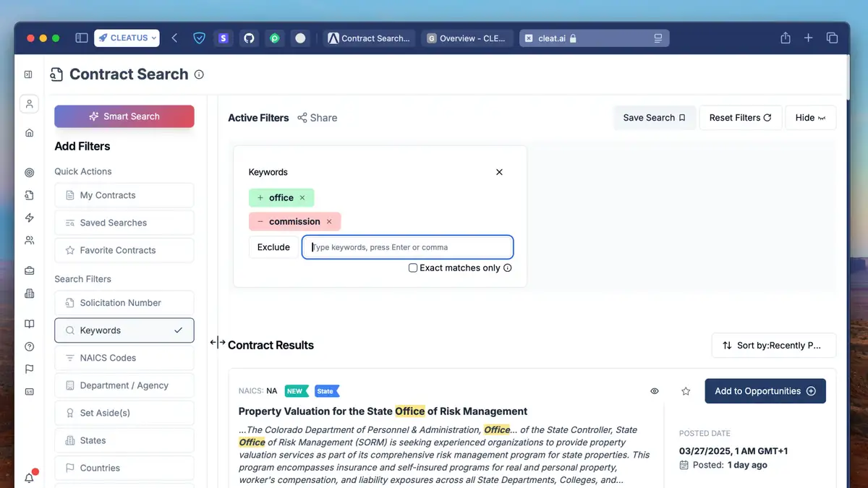Open the user profile icon in sidebar
The height and width of the screenshot is (488, 868).
click(29, 104)
